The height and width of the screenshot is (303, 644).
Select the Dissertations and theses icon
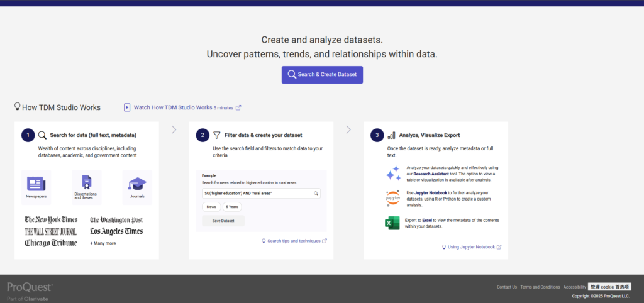(x=86, y=182)
